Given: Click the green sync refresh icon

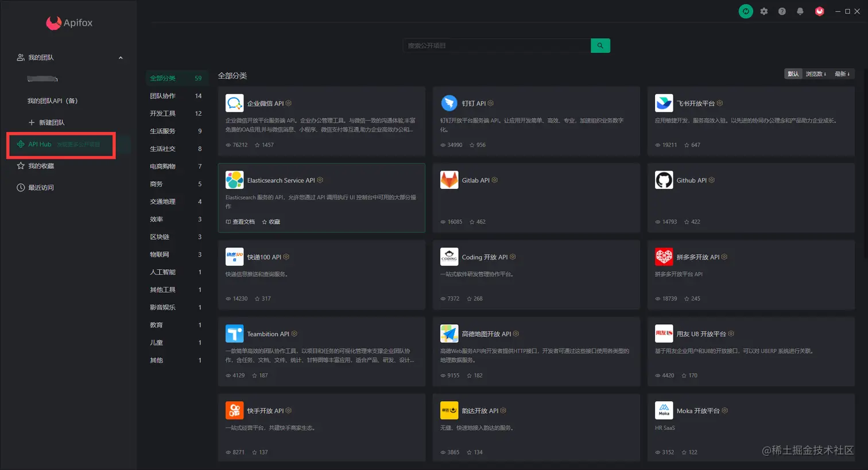Looking at the screenshot, I should [x=746, y=11].
